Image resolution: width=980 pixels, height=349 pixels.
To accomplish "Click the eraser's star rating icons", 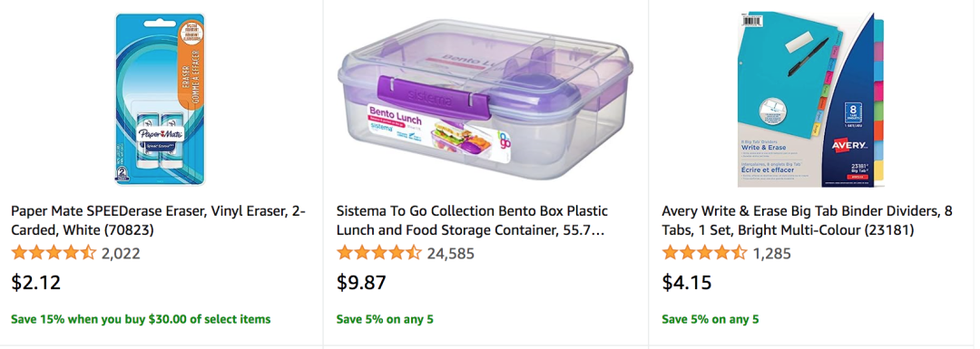I will coord(54,253).
